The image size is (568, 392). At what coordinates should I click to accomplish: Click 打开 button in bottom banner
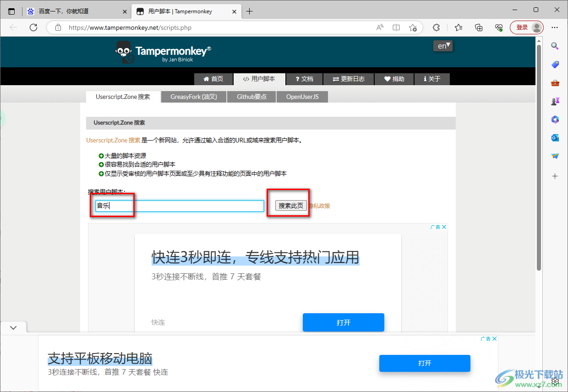[x=425, y=363]
